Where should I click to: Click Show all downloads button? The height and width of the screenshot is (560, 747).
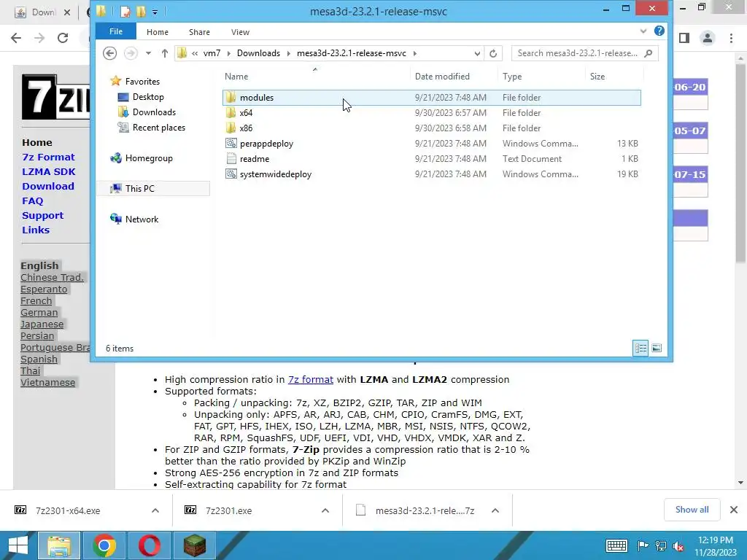point(692,510)
